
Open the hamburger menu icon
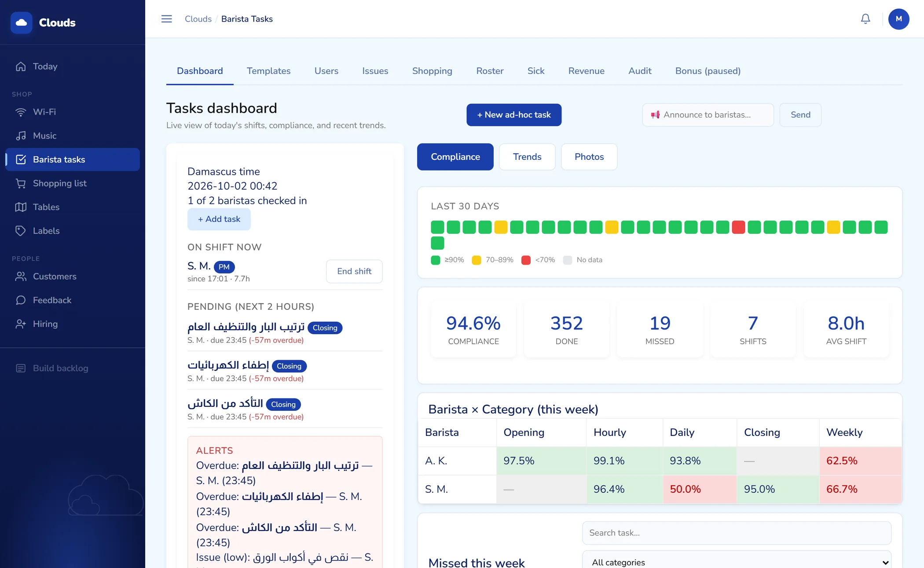166,19
